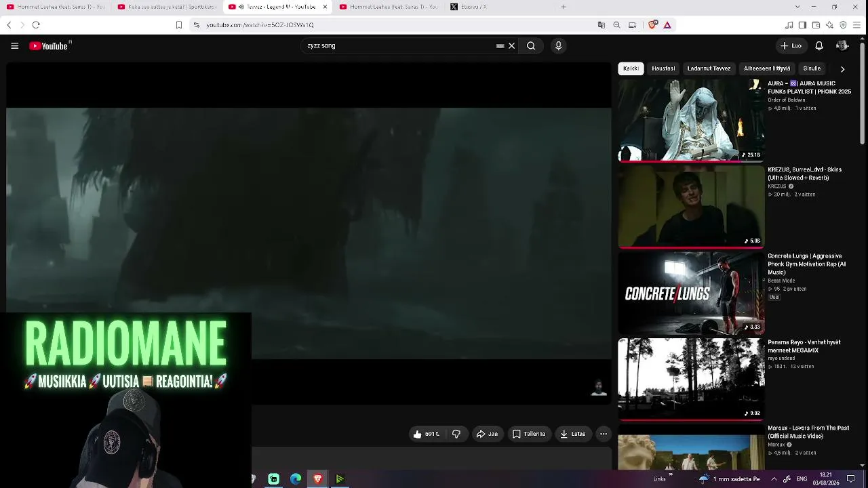The height and width of the screenshot is (488, 868).
Task: Open the YouTube notifications bell
Action: [819, 46]
